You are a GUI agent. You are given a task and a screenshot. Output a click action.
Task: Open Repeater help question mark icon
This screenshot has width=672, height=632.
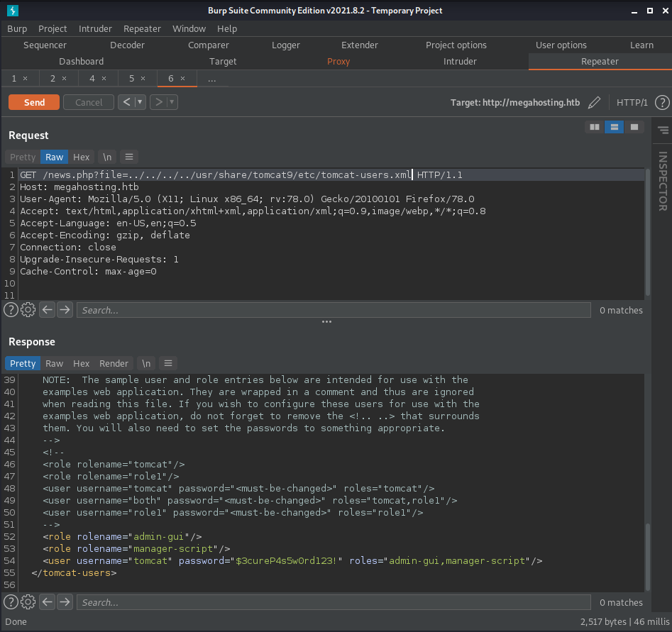pyautogui.click(x=662, y=102)
